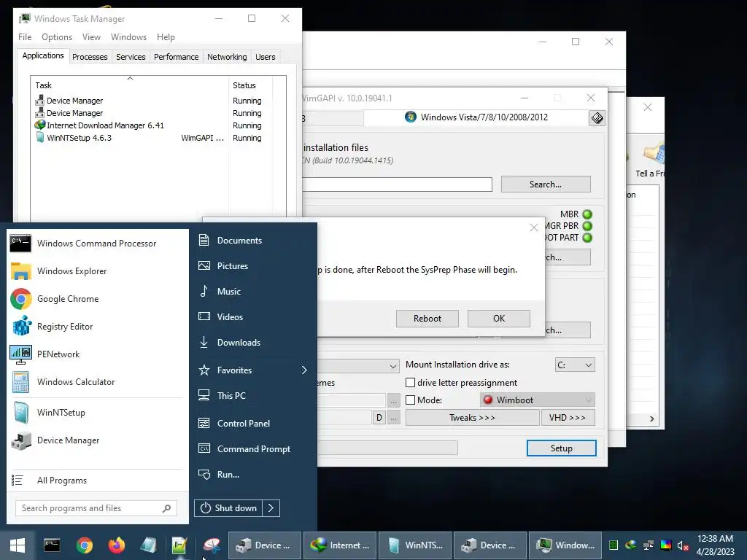The width and height of the screenshot is (747, 560).
Task: Open Registry Editor from start menu
Action: (x=97, y=327)
